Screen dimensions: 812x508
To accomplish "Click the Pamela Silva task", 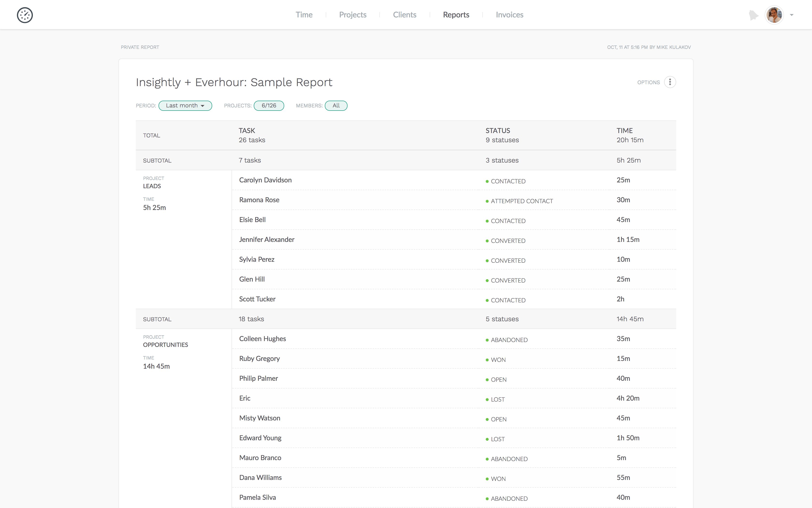I will [257, 497].
